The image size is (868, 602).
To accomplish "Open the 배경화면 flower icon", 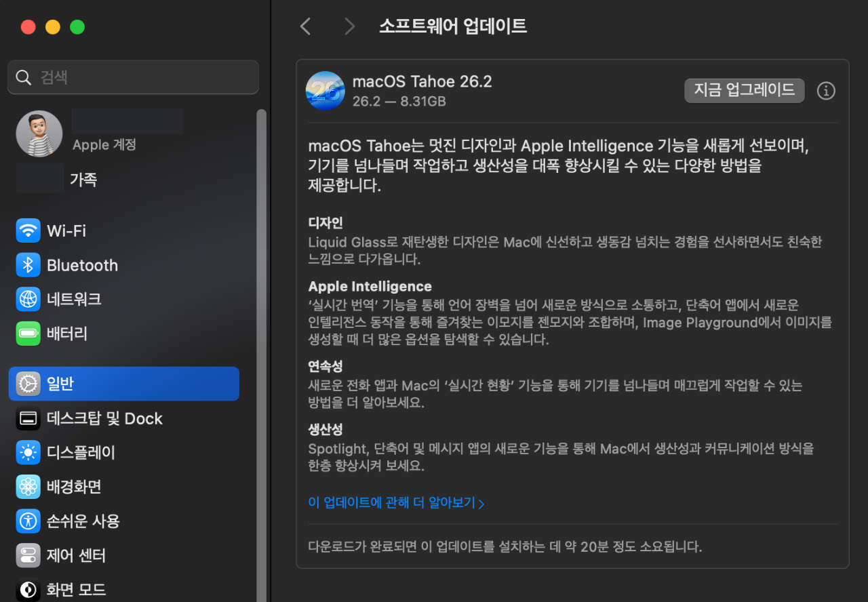I will click(28, 487).
